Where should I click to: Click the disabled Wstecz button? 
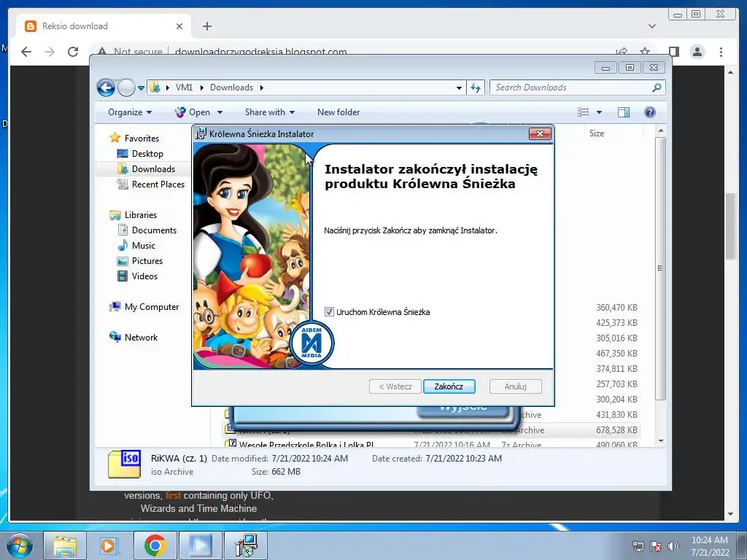(x=395, y=386)
